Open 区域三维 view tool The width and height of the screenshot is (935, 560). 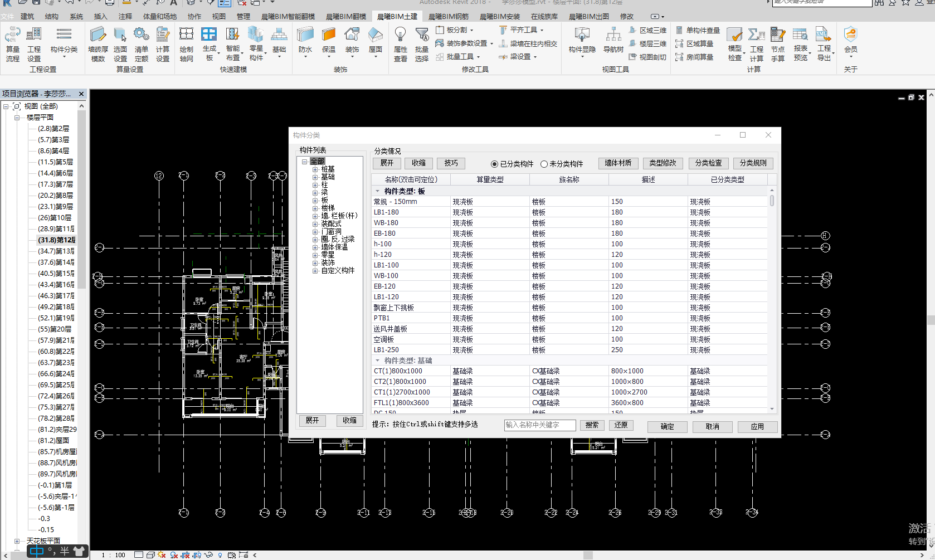(647, 30)
